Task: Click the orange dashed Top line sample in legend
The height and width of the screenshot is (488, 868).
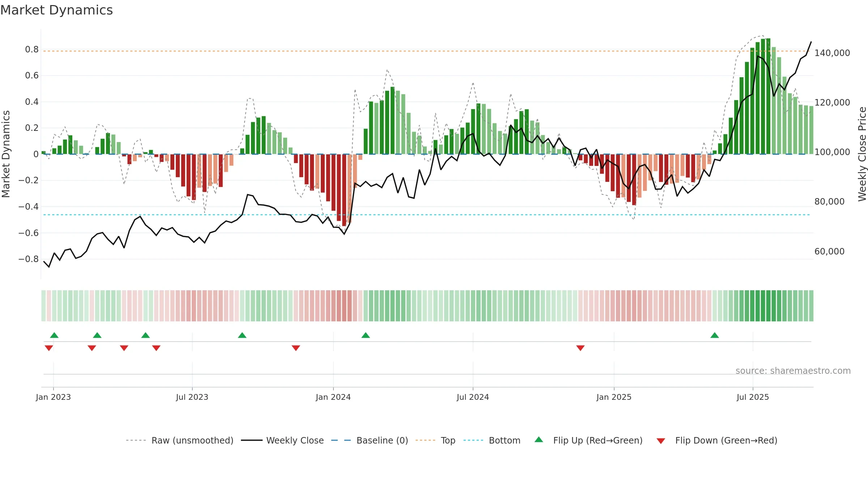Action: [425, 440]
